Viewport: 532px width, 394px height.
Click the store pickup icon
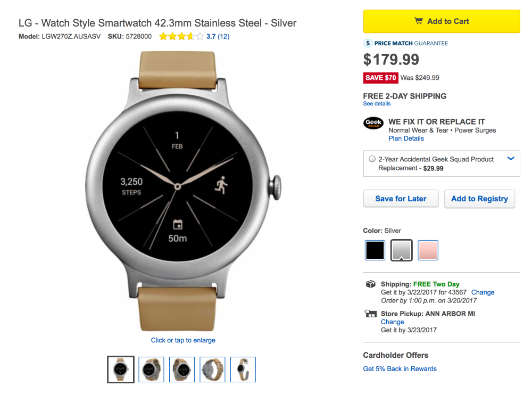(371, 314)
